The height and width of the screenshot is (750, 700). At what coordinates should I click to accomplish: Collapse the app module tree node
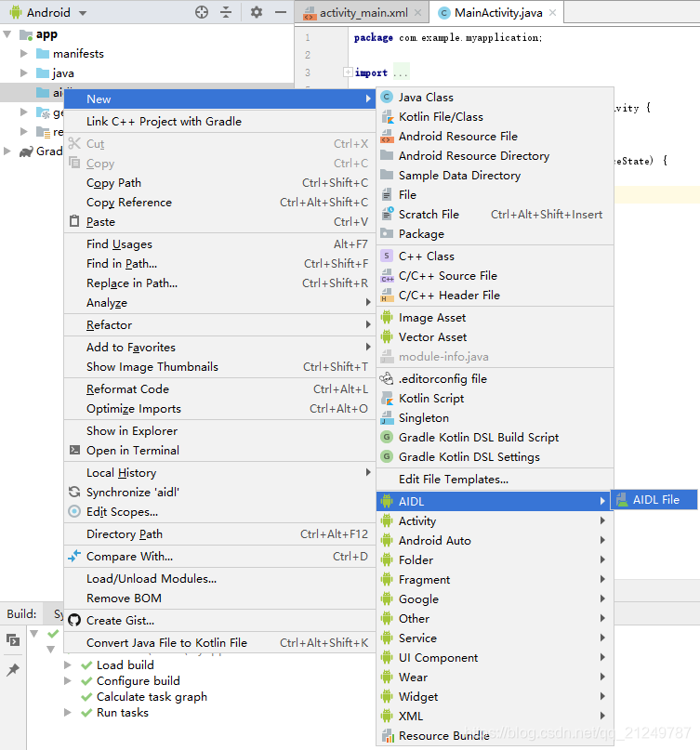(x=7, y=34)
